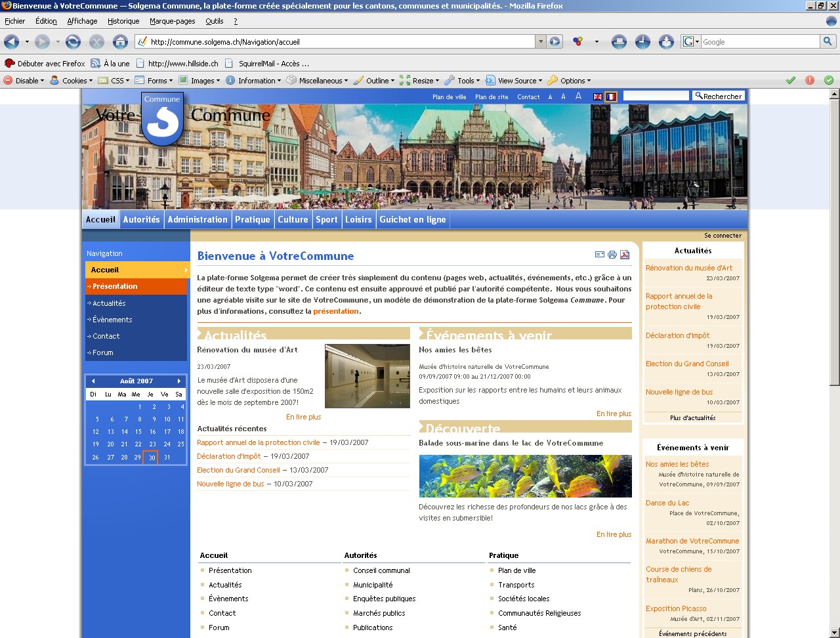This screenshot has height=638, width=840.
Task: Click the print icon beside page title
Action: click(612, 255)
